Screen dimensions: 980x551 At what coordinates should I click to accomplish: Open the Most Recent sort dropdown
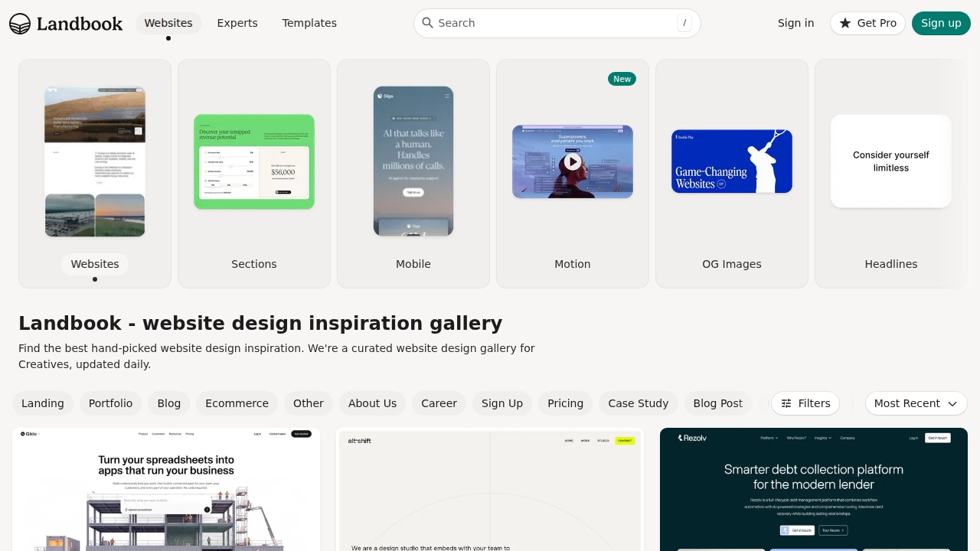pos(916,403)
